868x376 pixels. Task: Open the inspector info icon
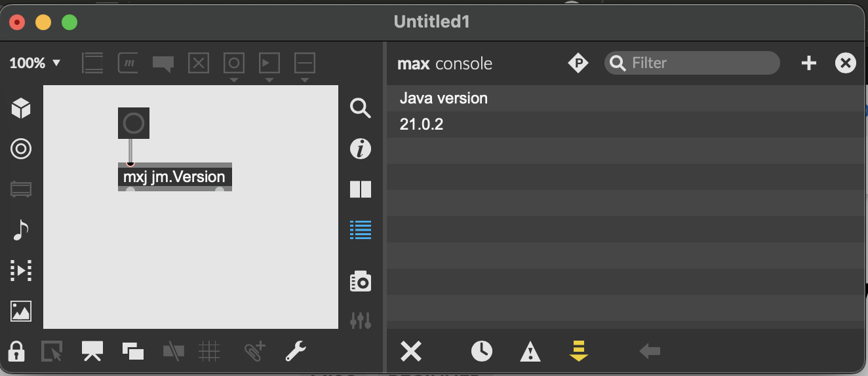click(x=361, y=149)
